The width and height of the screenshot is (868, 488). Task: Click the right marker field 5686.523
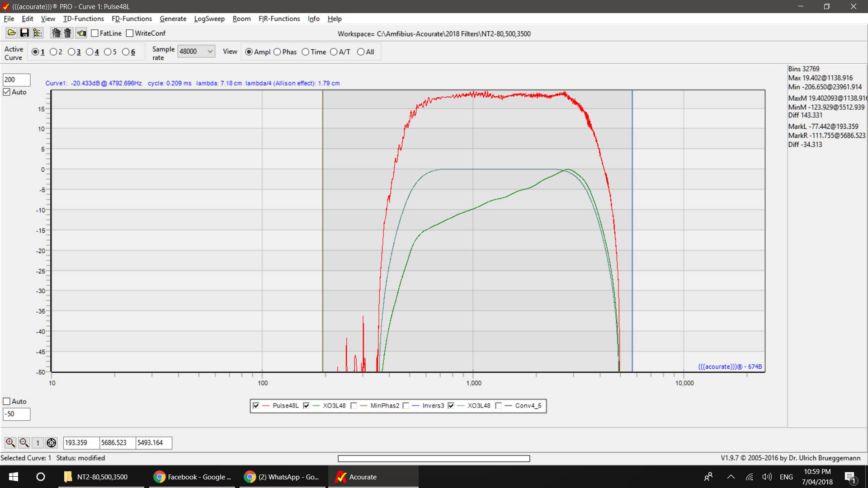click(x=118, y=443)
